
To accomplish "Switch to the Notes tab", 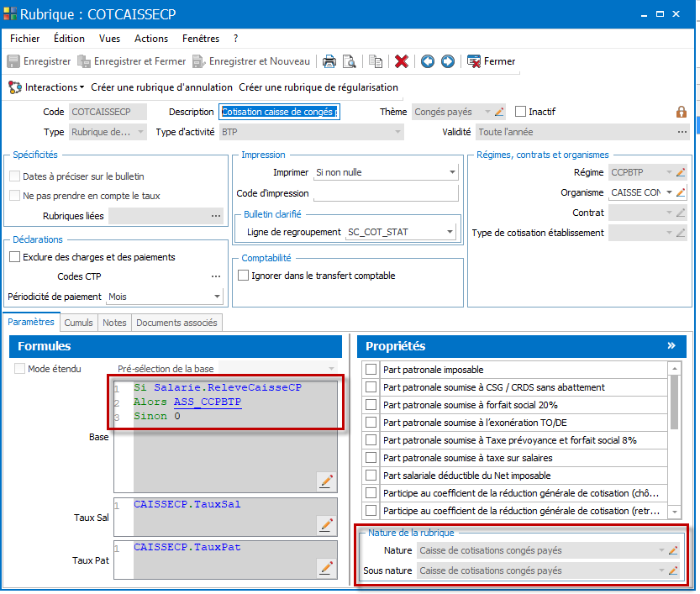I will point(114,323).
